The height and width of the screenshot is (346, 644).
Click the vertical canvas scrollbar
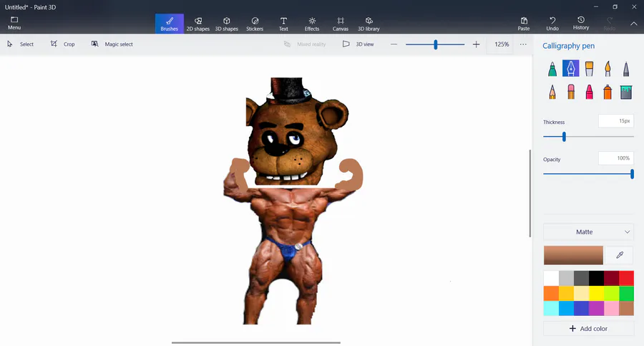point(530,193)
